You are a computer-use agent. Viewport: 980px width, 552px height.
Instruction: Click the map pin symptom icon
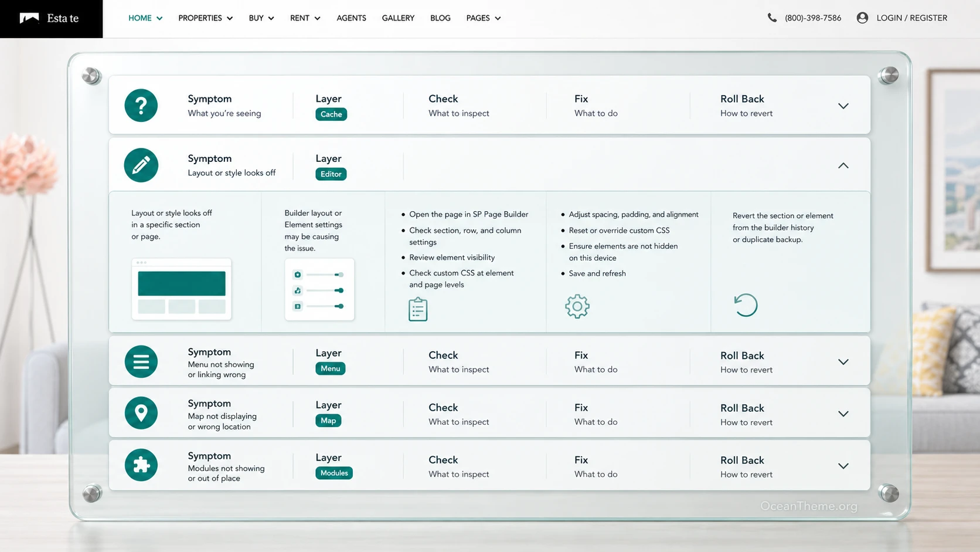click(141, 413)
